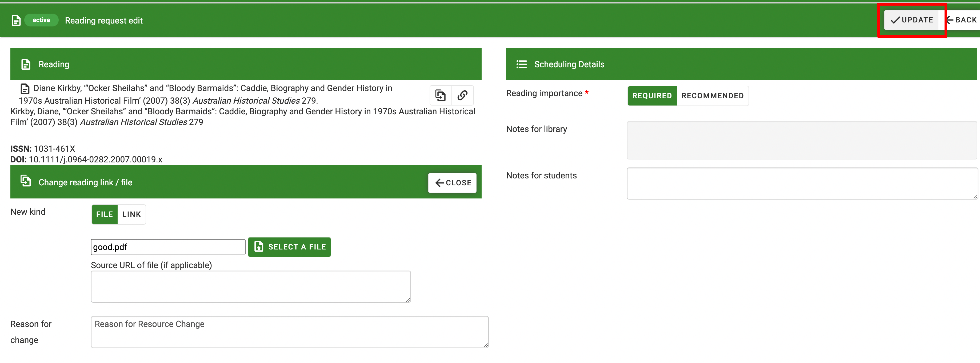Click the document icon before Diane Kirkby citation
Viewport: 980px width, 363px height.
coord(25,89)
